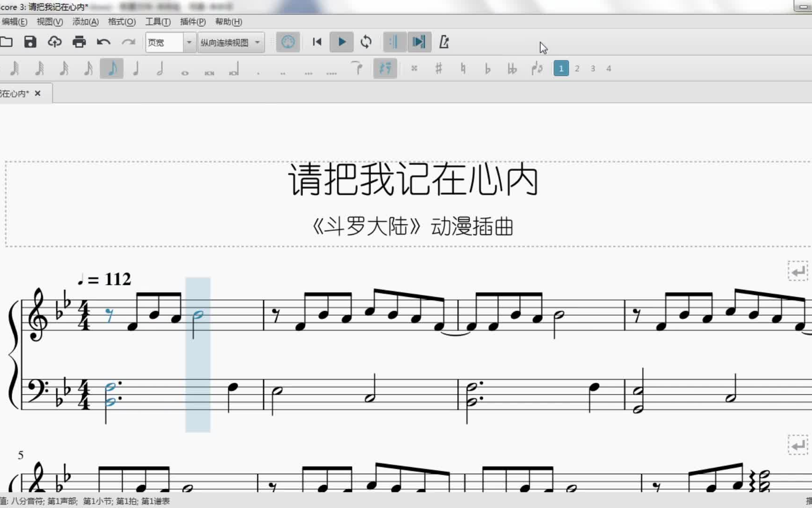This screenshot has height=508, width=812.
Task: Open the 添加(A) menu
Action: tap(86, 22)
